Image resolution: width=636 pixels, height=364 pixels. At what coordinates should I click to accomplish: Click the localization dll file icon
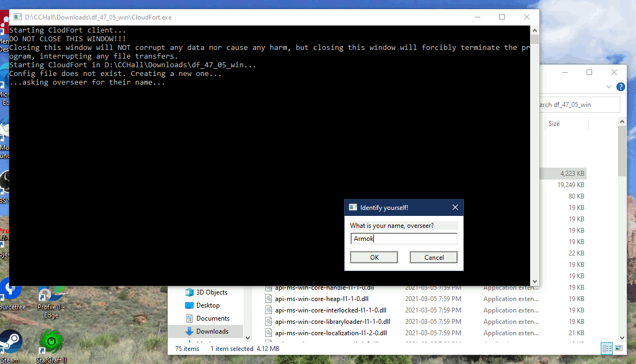(x=269, y=333)
